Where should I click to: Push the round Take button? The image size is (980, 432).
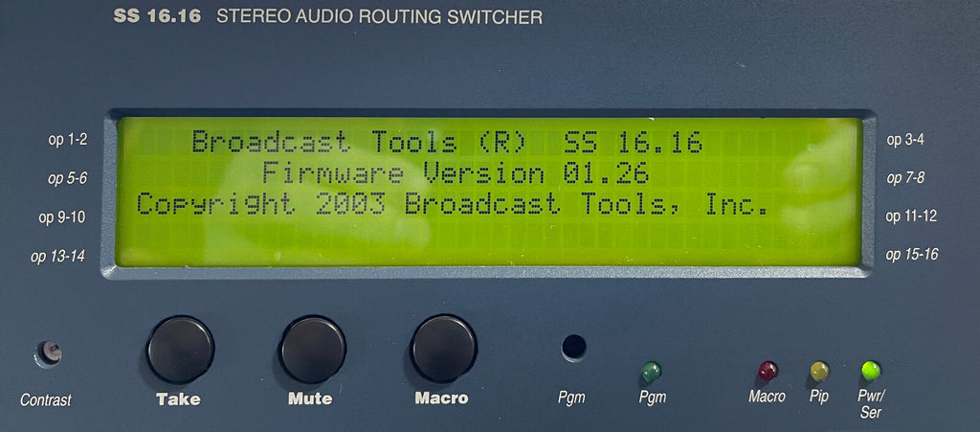[x=181, y=350]
